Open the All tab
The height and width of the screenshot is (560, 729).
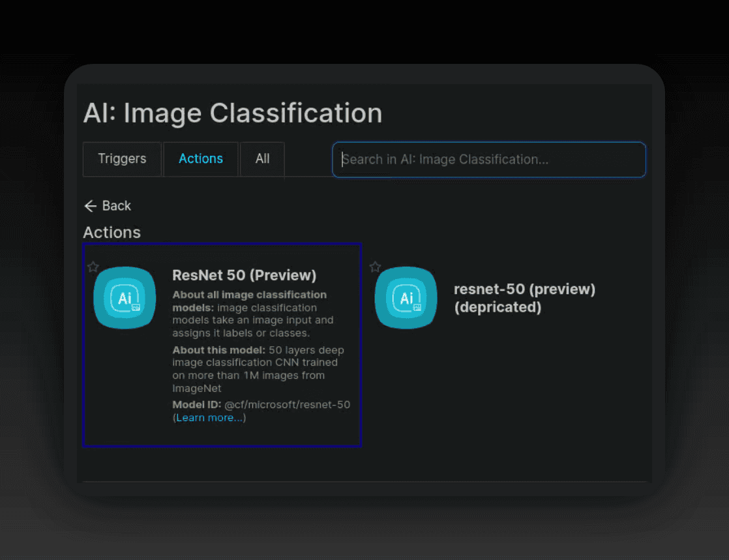point(262,159)
